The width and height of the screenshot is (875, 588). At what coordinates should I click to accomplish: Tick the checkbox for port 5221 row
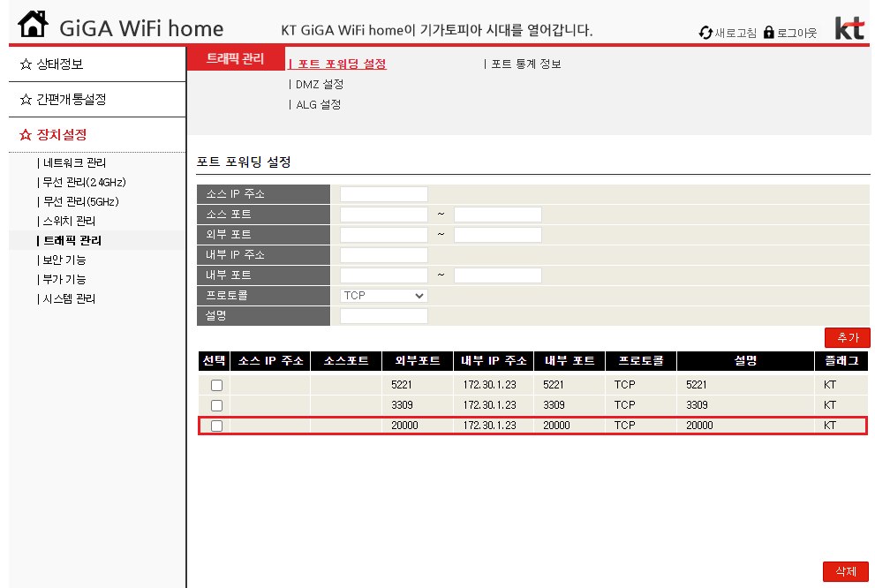point(216,386)
